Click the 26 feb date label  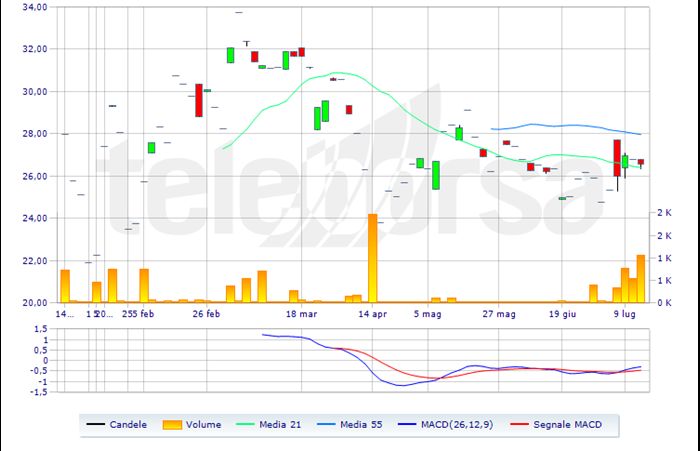[206, 314]
